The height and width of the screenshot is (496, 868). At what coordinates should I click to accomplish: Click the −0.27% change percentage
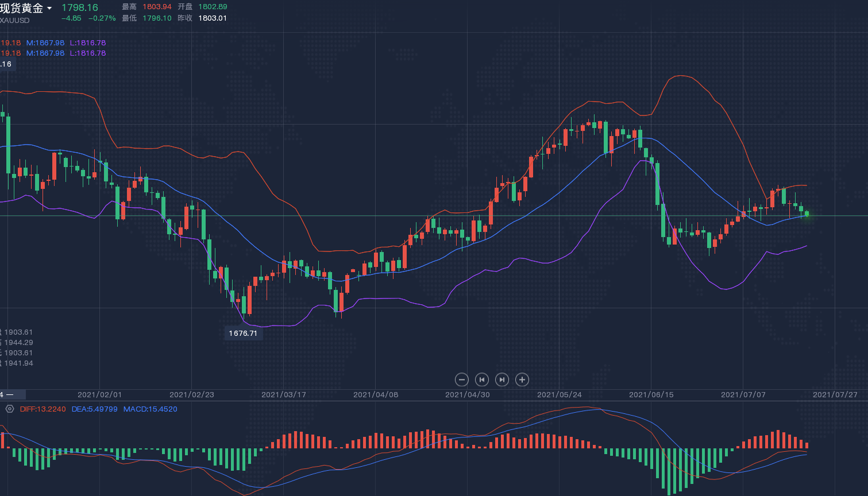102,18
